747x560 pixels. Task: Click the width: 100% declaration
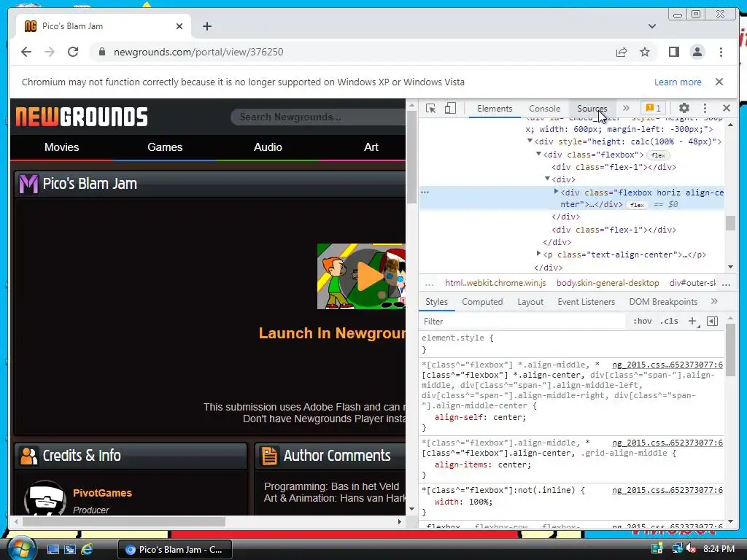463,502
